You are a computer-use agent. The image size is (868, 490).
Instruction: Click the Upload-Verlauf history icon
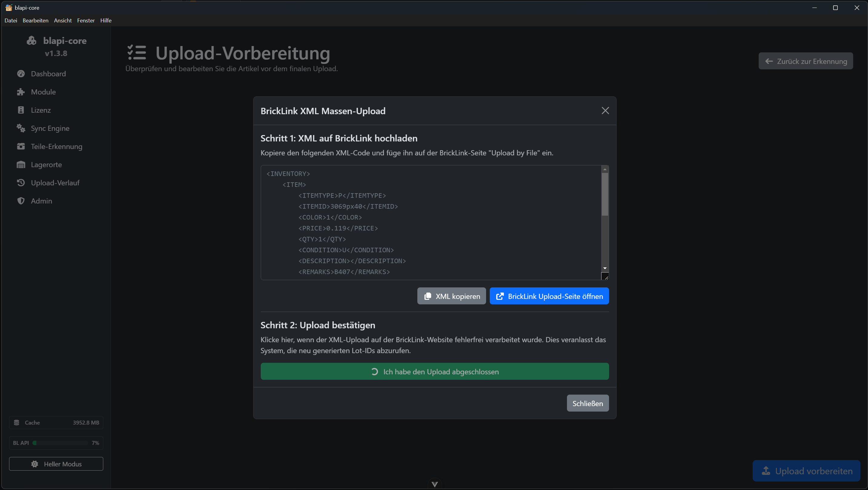(21, 183)
